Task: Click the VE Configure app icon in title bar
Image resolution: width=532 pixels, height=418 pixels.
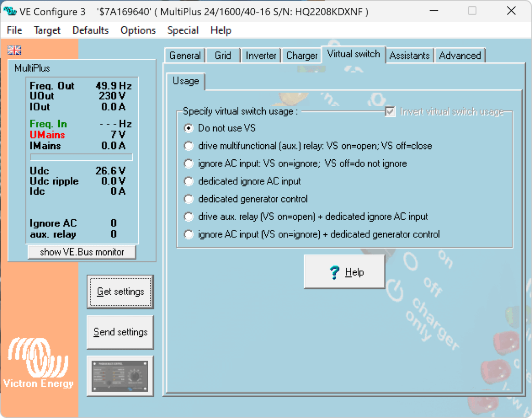Action: 10,11
